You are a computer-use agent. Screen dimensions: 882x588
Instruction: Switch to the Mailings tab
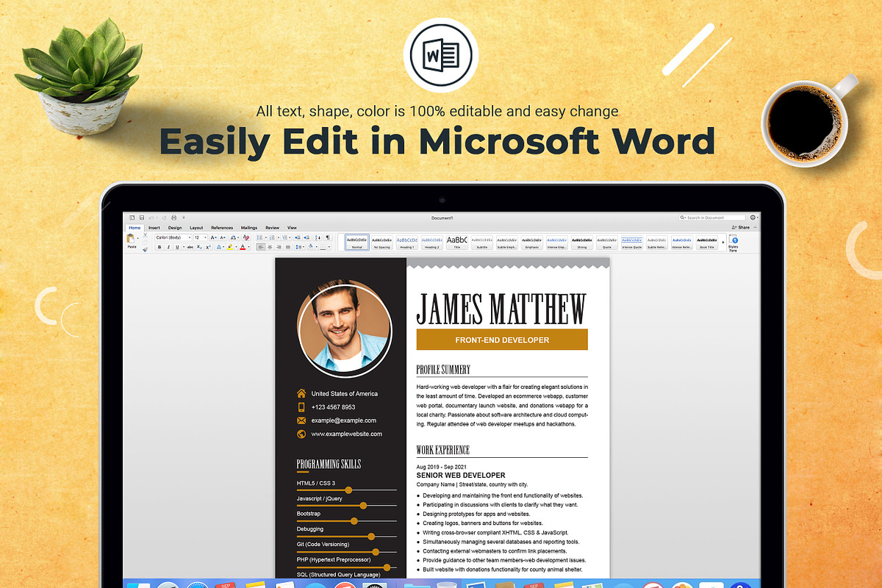click(249, 228)
